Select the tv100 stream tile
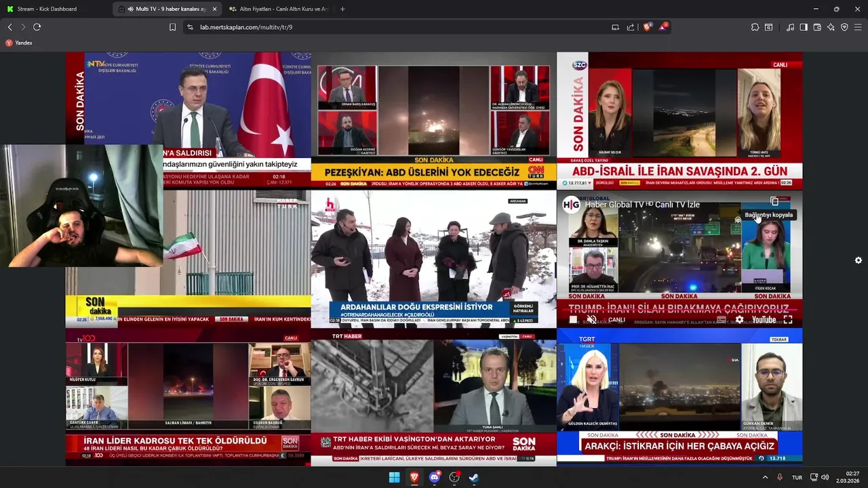Image resolution: width=868 pixels, height=488 pixels. point(189,397)
